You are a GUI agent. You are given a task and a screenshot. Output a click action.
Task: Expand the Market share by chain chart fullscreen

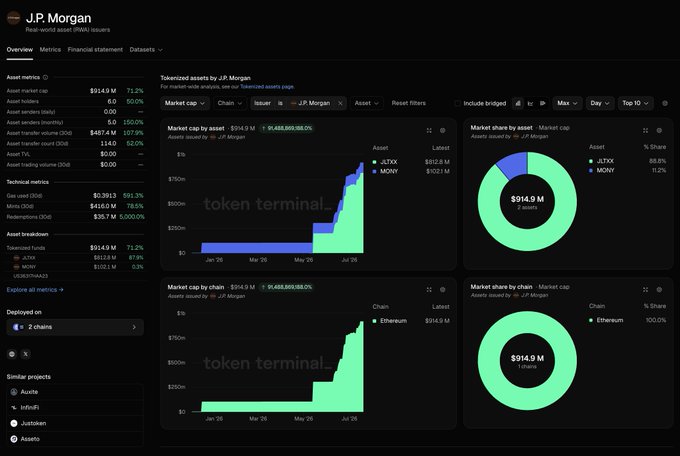coord(645,289)
